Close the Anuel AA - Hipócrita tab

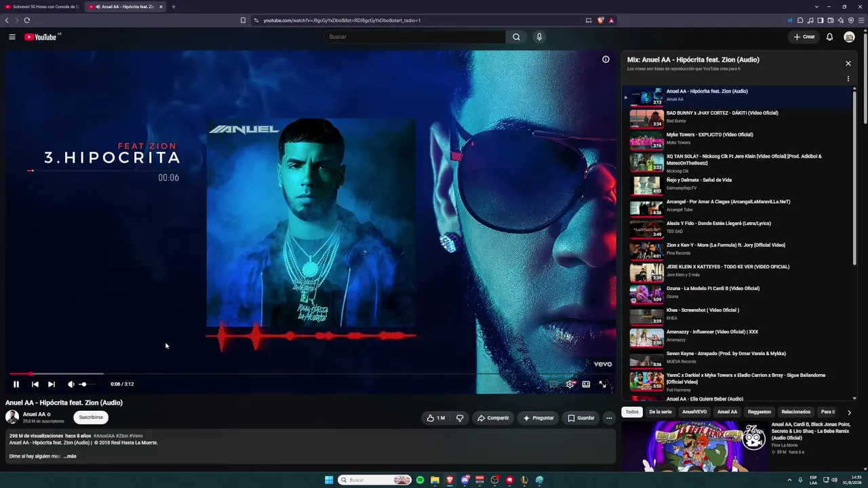[161, 7]
